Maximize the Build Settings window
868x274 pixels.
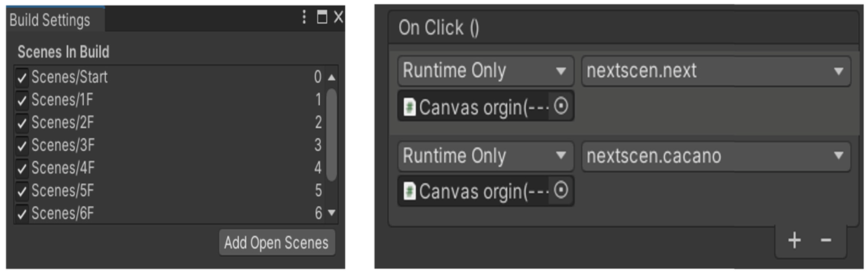click(322, 17)
